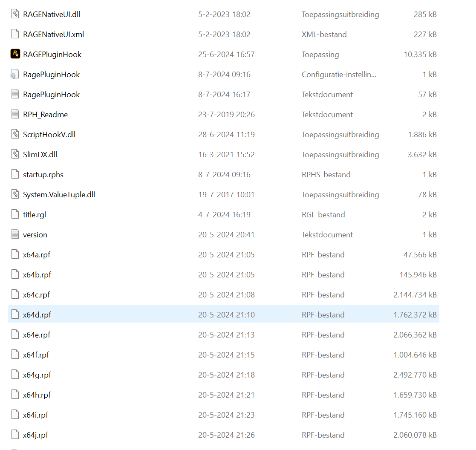Click the version file name
Screen dimensions: 476x450
point(35,235)
